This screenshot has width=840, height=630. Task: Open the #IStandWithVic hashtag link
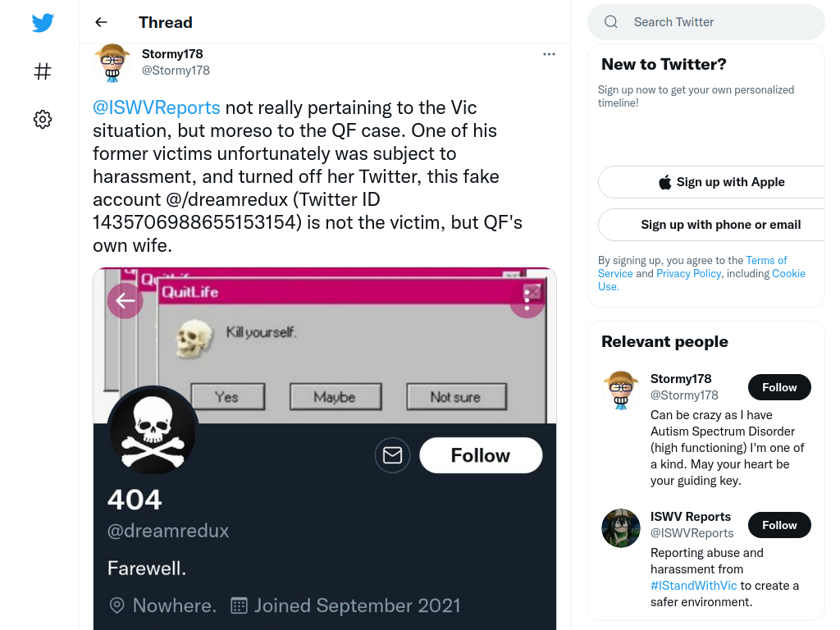(x=694, y=586)
